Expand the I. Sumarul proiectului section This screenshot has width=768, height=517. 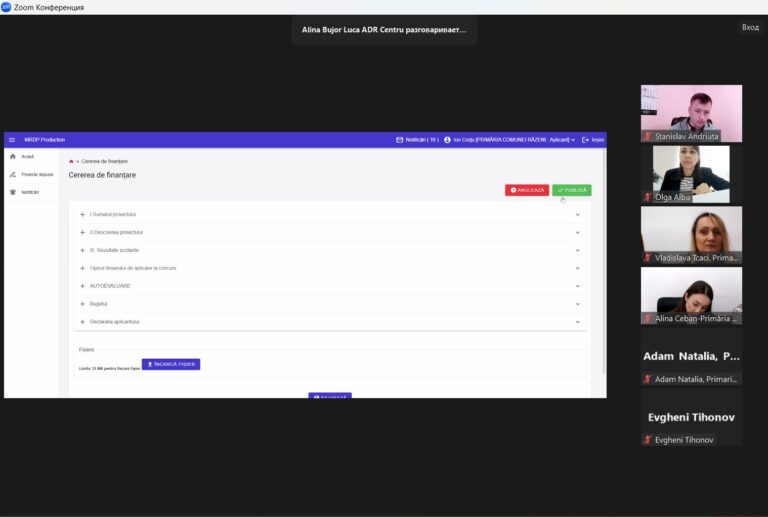[x=330, y=214]
